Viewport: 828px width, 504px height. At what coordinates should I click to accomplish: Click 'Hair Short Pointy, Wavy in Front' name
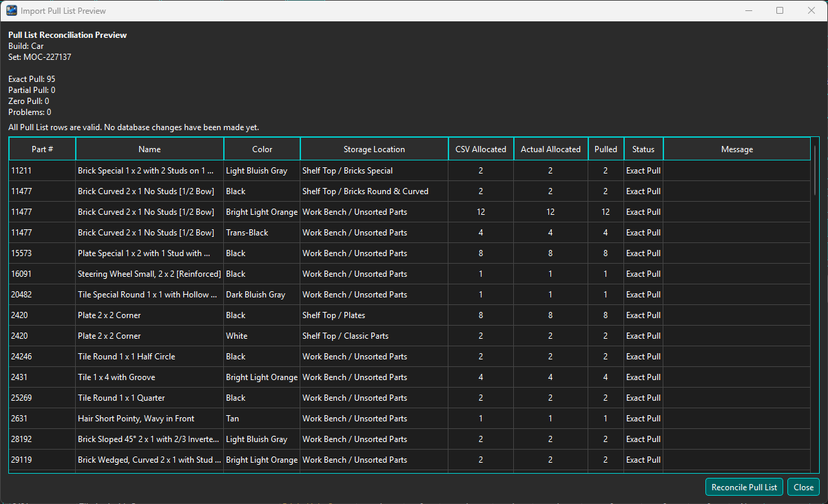pos(149,419)
